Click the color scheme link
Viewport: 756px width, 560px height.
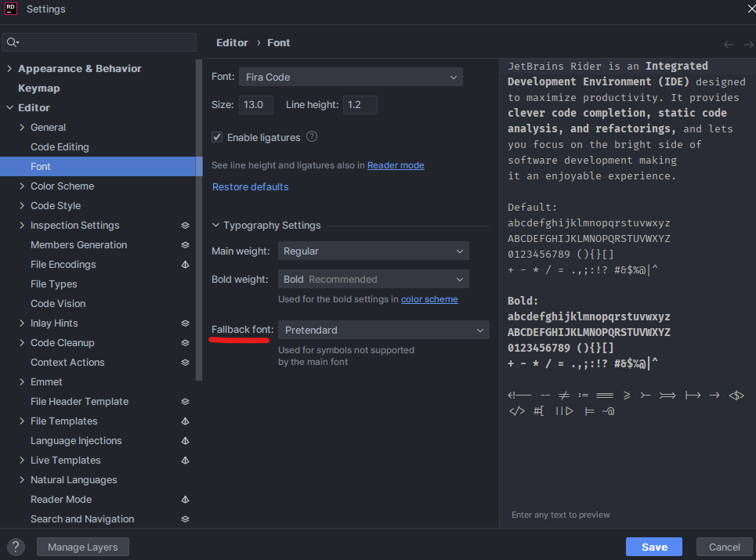point(429,299)
